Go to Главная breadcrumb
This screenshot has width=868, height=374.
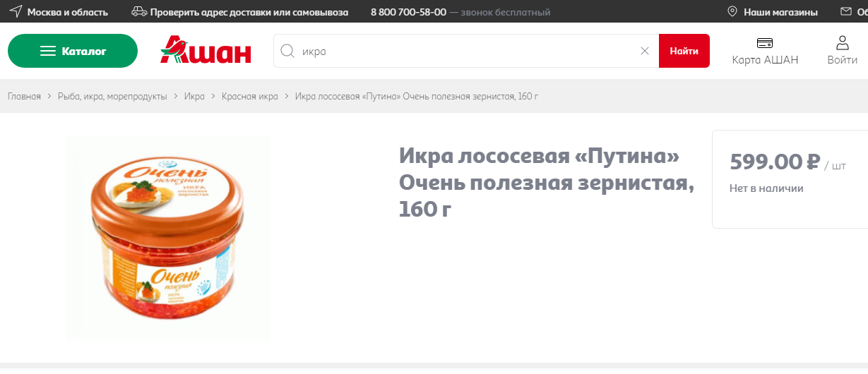25,96
